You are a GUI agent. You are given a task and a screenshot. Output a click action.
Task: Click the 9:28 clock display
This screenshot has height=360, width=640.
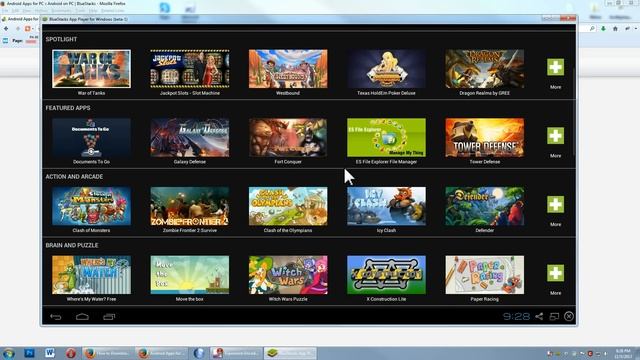click(x=516, y=316)
